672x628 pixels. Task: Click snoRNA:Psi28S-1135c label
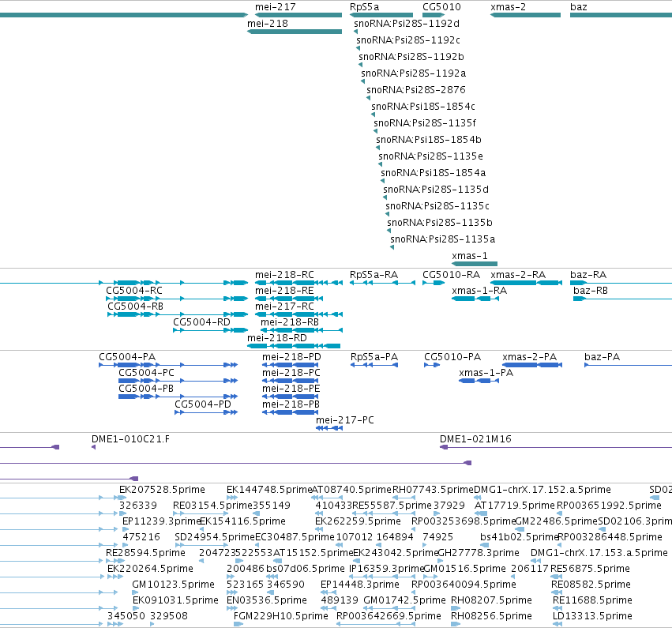click(x=437, y=206)
